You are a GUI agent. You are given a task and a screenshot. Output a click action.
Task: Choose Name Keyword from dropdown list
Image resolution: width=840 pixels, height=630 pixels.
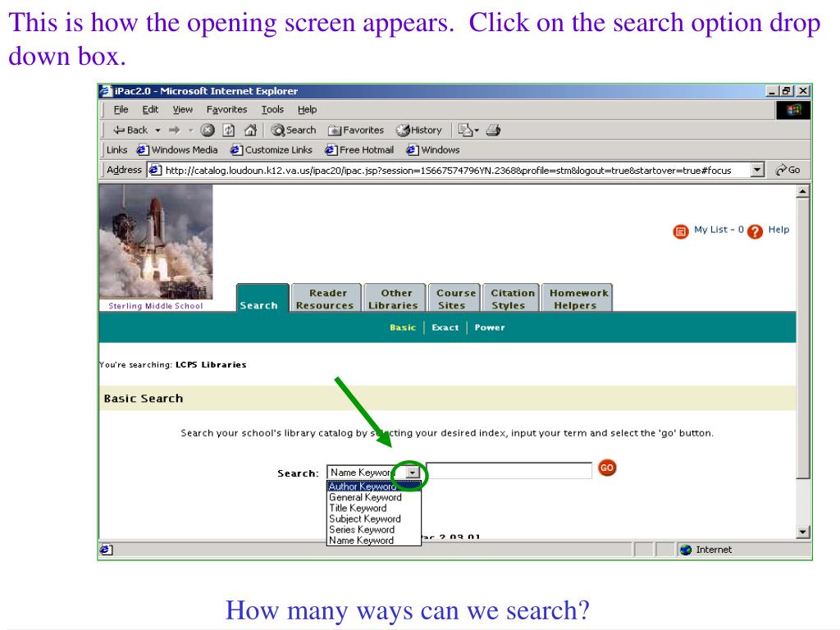(x=374, y=540)
